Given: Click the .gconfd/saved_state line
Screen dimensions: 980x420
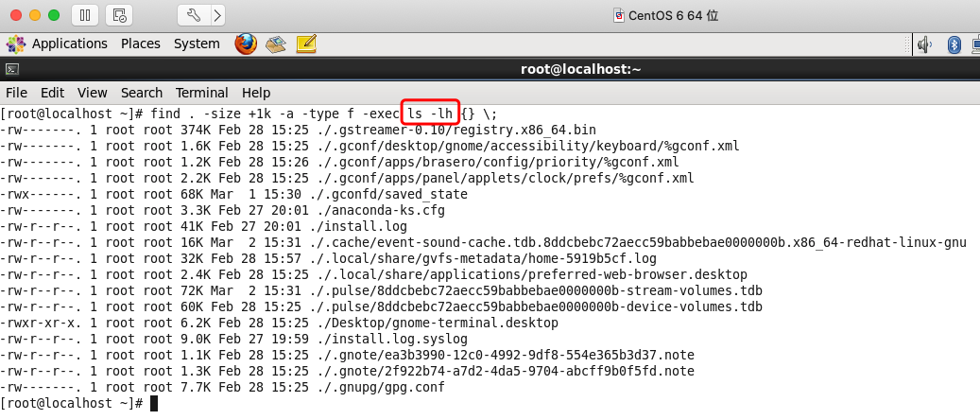Looking at the screenshot, I should (233, 195).
